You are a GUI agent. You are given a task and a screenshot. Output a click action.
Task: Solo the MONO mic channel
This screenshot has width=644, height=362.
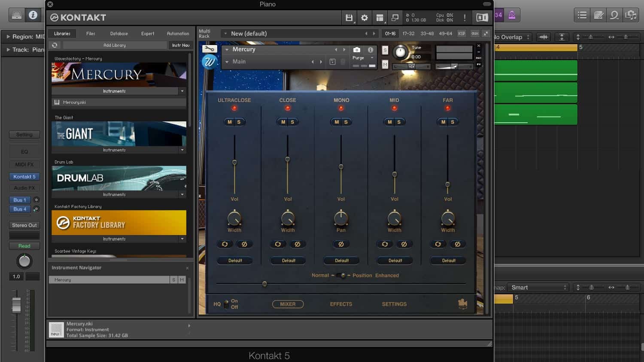tap(346, 122)
